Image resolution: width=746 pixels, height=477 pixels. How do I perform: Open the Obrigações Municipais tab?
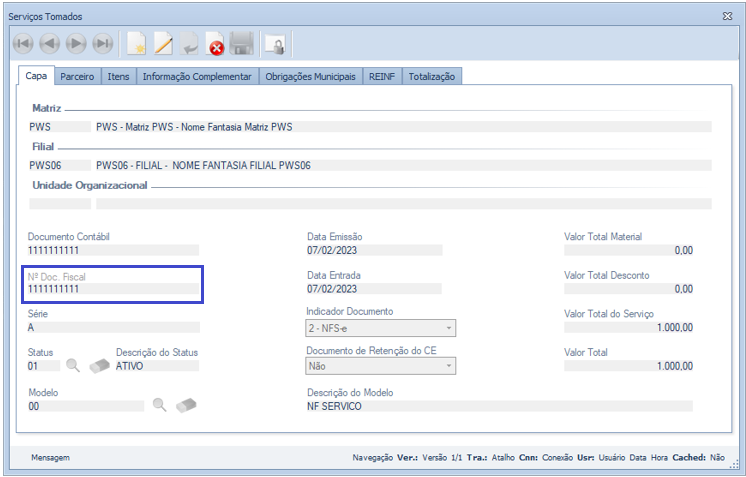pos(310,77)
